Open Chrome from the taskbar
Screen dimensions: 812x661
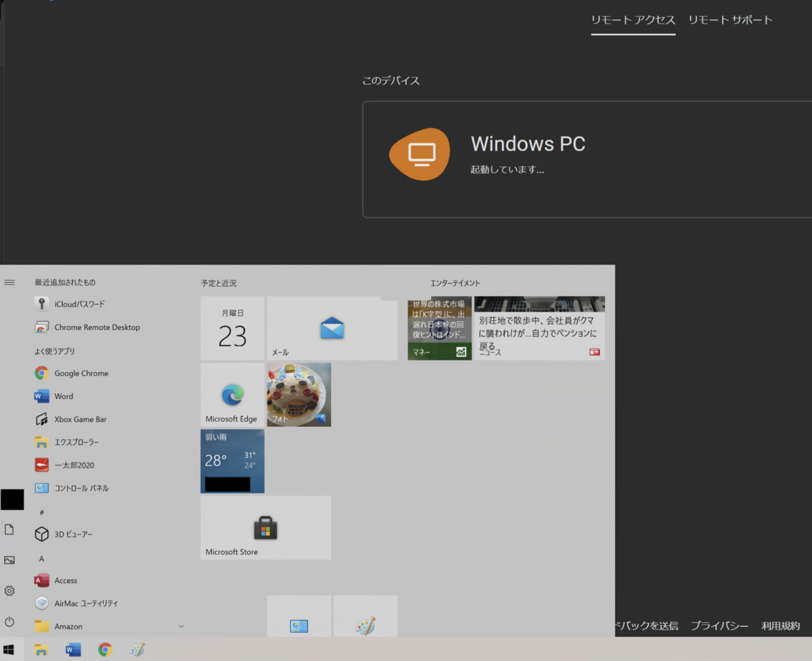105,650
